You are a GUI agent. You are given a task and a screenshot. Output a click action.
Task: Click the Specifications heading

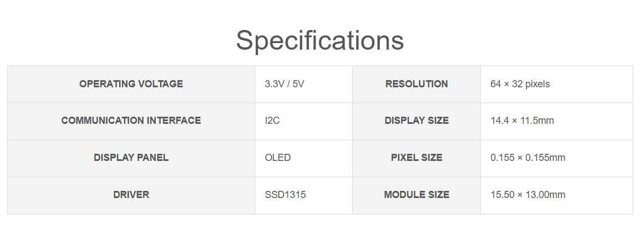pos(320,40)
